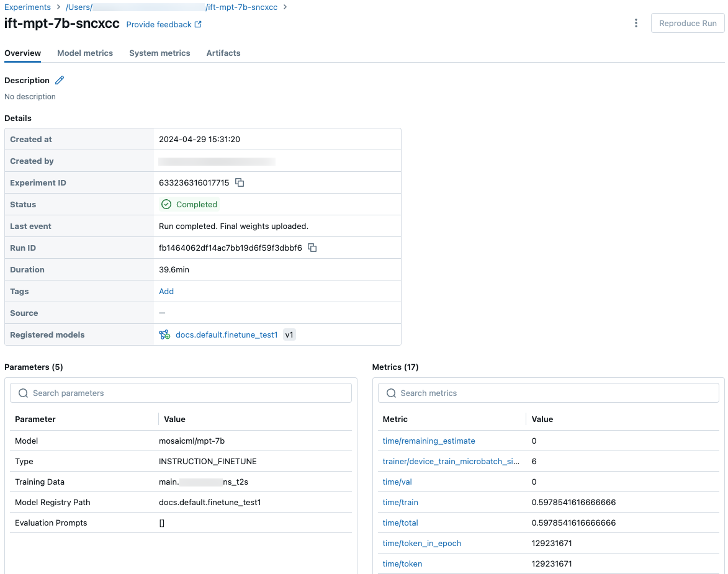Click the search icon in parameters box
This screenshot has height=574, width=728.
pyautogui.click(x=24, y=393)
